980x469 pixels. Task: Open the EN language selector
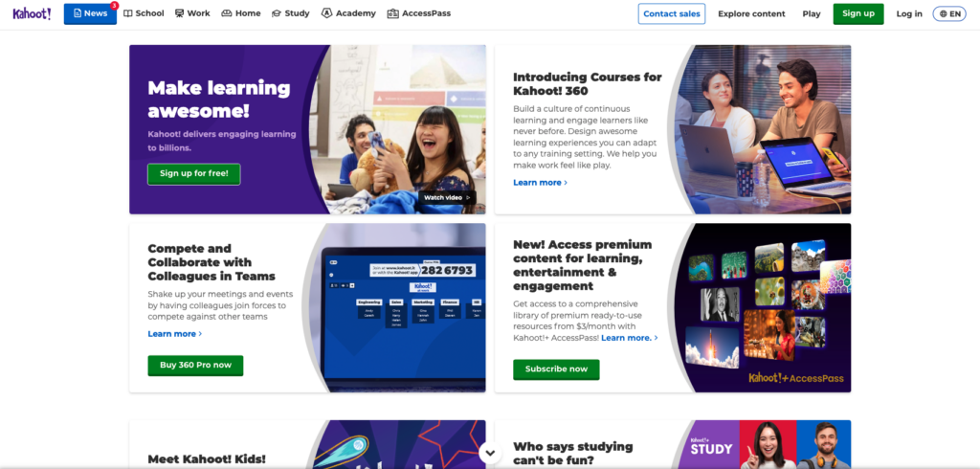click(x=949, y=13)
